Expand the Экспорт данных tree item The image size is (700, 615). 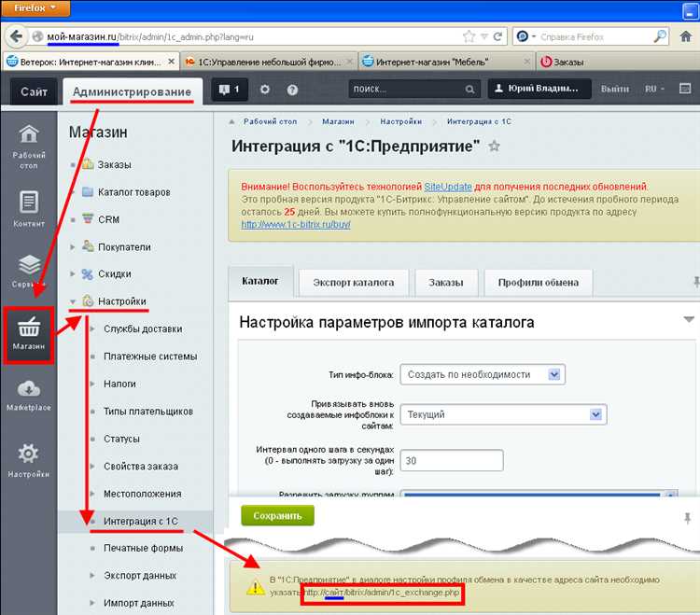tap(92, 576)
